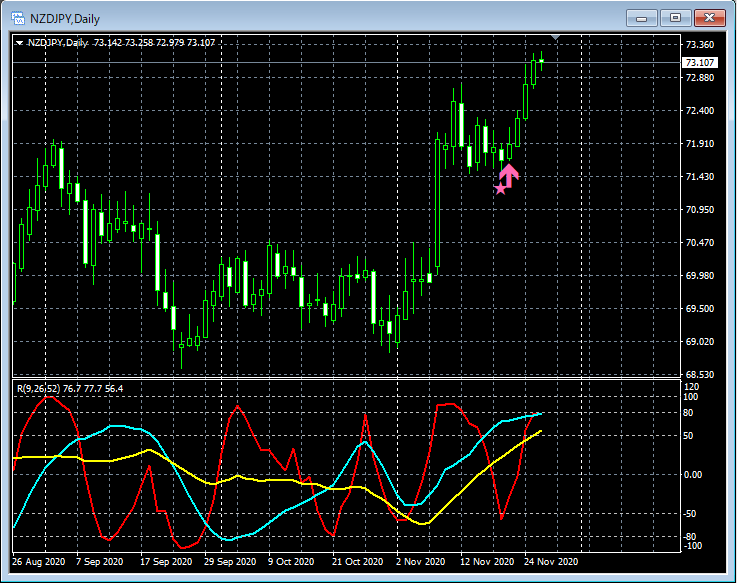This screenshot has width=738, height=583.
Task: Click the 7 Sep 2020 date label
Action: coord(99,562)
